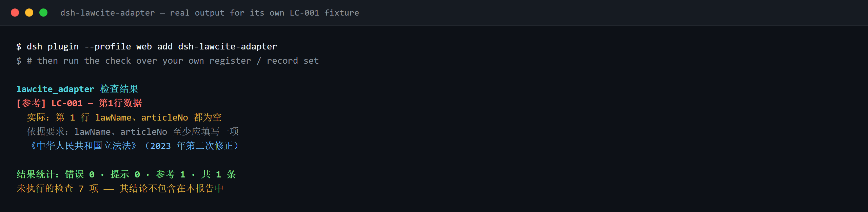This screenshot has width=868, height=212.
Task: Click the 依据要求 requirement line
Action: [x=133, y=132]
